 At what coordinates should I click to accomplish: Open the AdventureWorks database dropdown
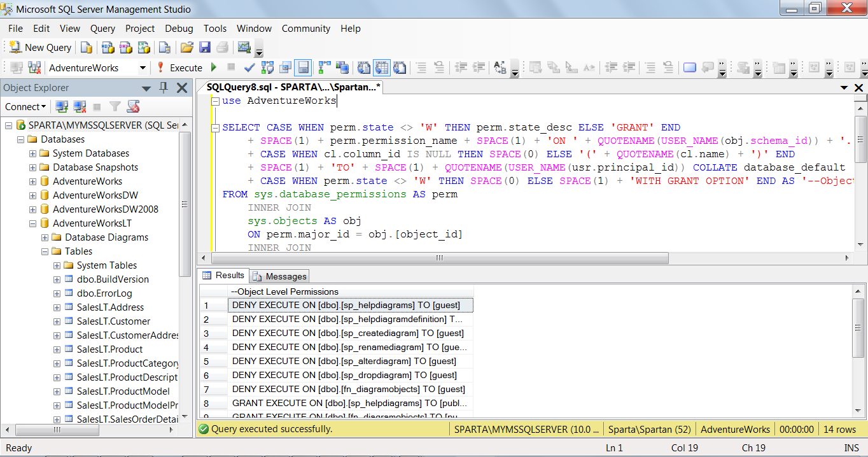click(x=143, y=68)
